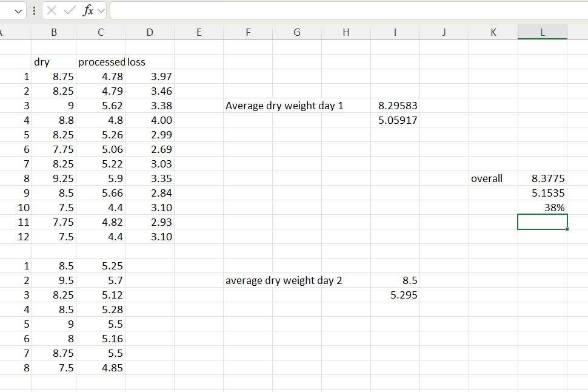Select the column B header
Screen dimensions: 588x392
[x=53, y=33]
